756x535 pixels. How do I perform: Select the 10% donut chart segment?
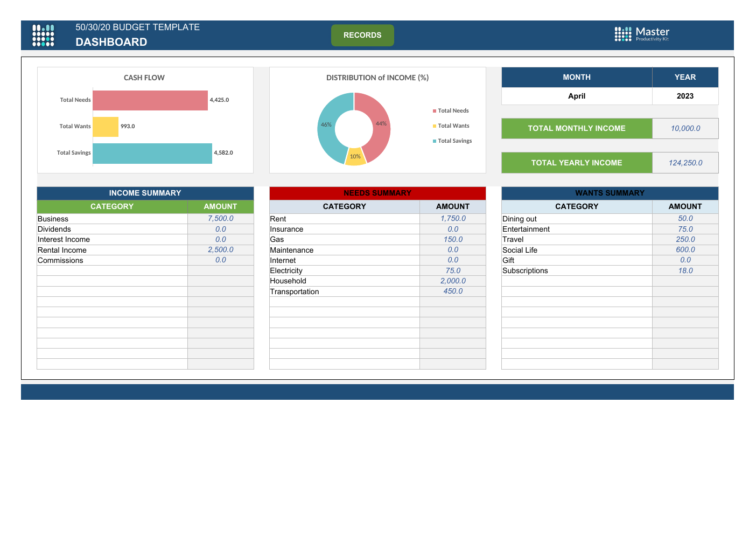click(x=355, y=157)
